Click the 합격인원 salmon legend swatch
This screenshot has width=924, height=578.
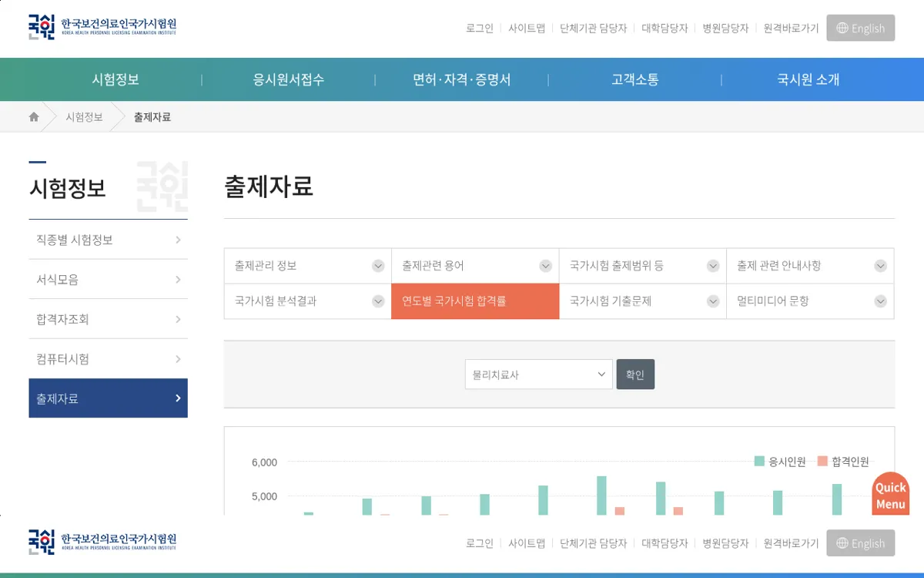pyautogui.click(x=822, y=461)
